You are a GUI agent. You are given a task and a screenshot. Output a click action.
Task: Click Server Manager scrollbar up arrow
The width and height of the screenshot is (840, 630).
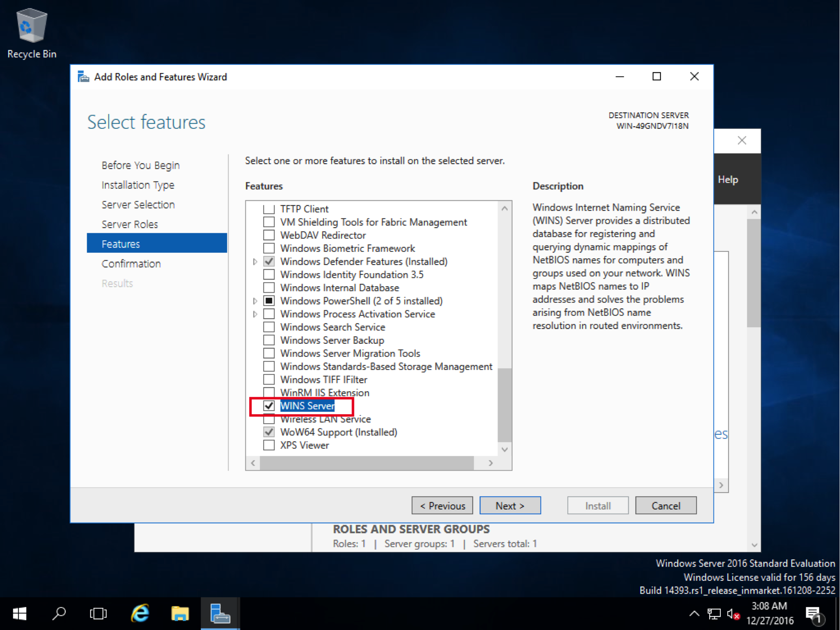(x=754, y=212)
